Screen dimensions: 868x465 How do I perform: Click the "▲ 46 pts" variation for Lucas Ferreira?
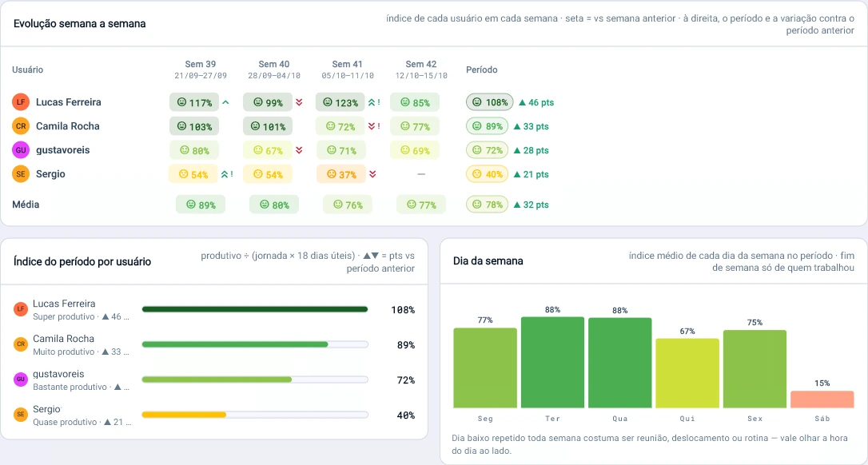pyautogui.click(x=536, y=102)
